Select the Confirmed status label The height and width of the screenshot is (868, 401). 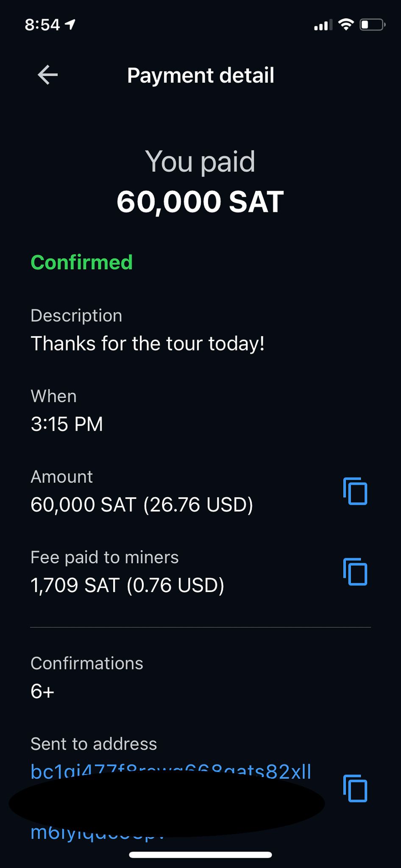point(82,262)
